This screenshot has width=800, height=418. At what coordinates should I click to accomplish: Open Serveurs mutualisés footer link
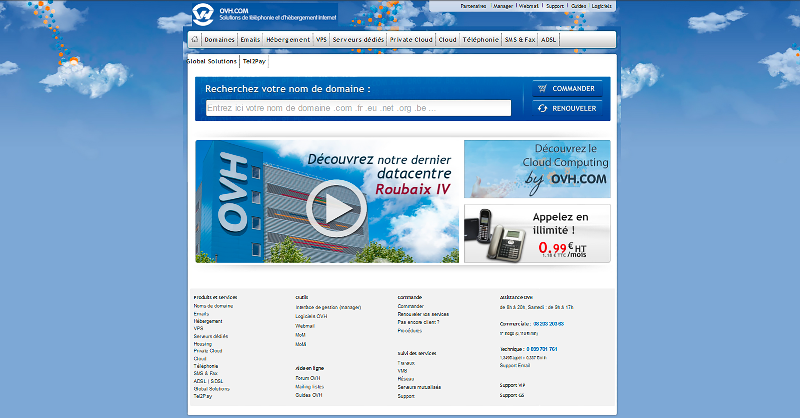(x=419, y=387)
